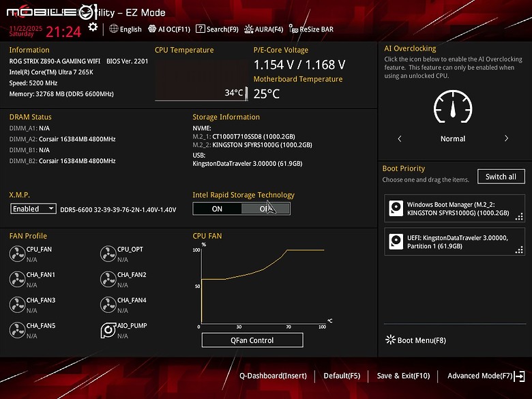This screenshot has width=532, height=399.
Task: Click M.2_2 KINGSTON SFYRS1000G storage entry
Action: [252, 145]
